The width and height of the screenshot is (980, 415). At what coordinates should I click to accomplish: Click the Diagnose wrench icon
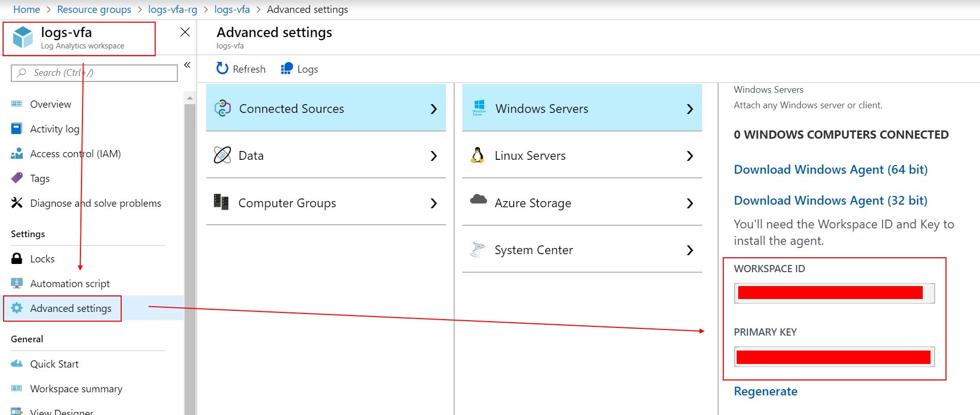coord(17,203)
